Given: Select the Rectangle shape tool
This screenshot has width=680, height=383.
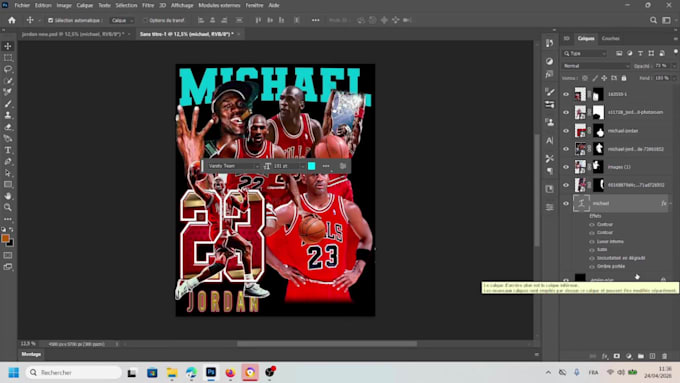Looking at the screenshot, I should pos(8,184).
